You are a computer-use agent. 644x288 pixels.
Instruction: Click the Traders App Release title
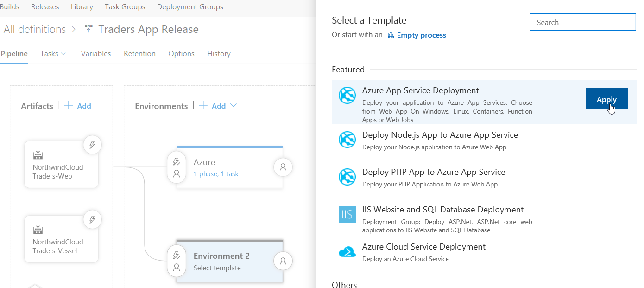[148, 29]
